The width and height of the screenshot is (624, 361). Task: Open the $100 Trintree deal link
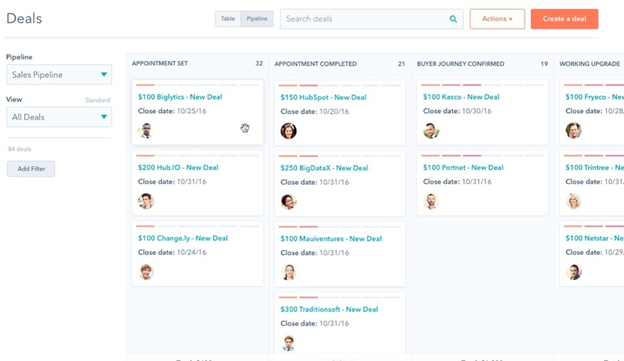coord(595,168)
